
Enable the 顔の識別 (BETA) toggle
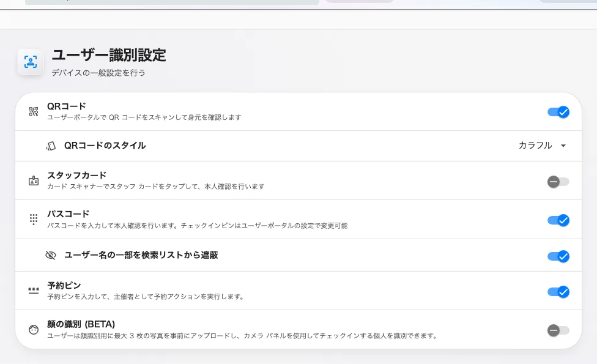click(558, 330)
